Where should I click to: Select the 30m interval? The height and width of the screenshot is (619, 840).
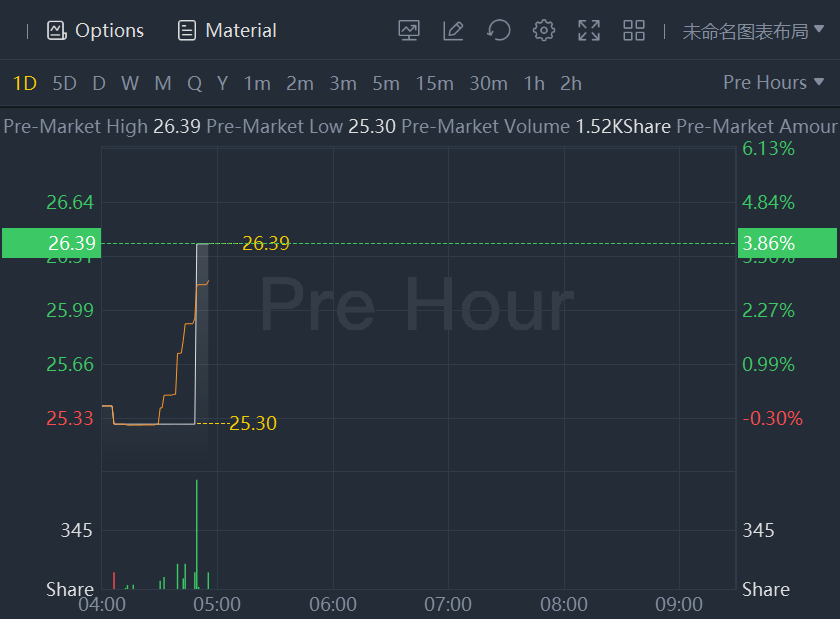(x=488, y=83)
